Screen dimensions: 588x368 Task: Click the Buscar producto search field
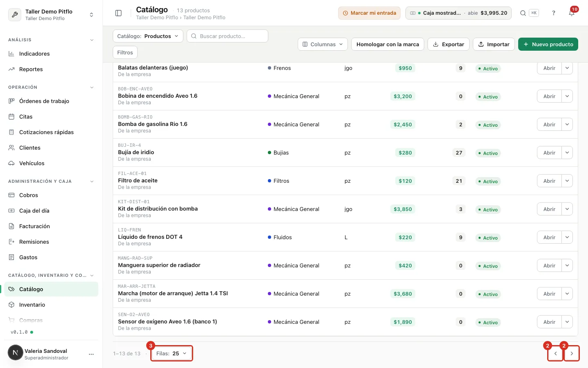click(x=227, y=36)
